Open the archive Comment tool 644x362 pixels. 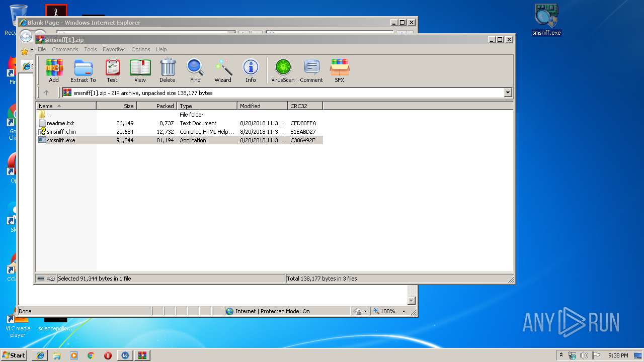[x=311, y=70]
